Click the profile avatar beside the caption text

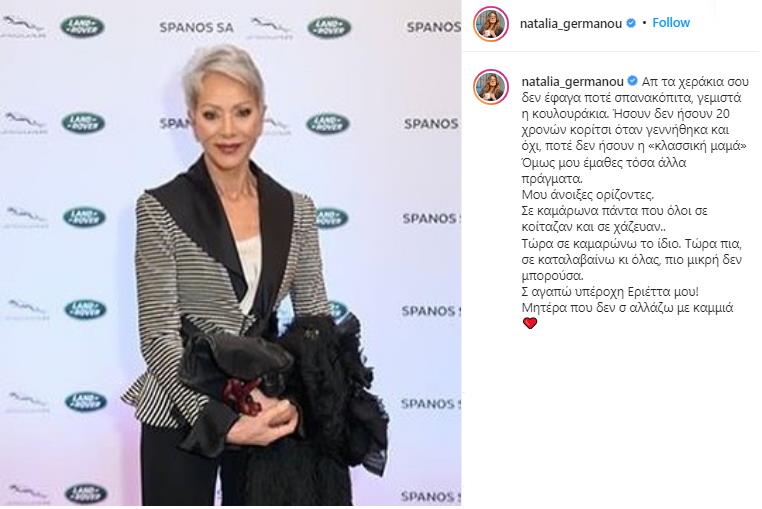(491, 87)
